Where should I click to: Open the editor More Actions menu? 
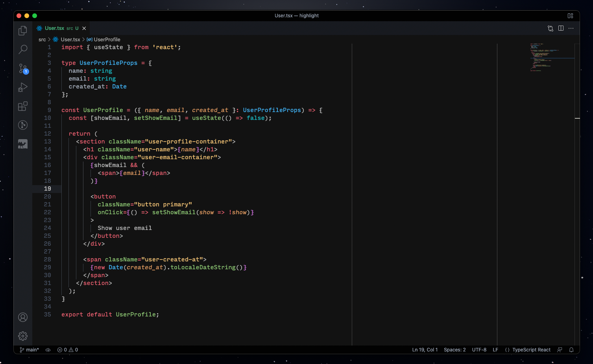tap(571, 28)
